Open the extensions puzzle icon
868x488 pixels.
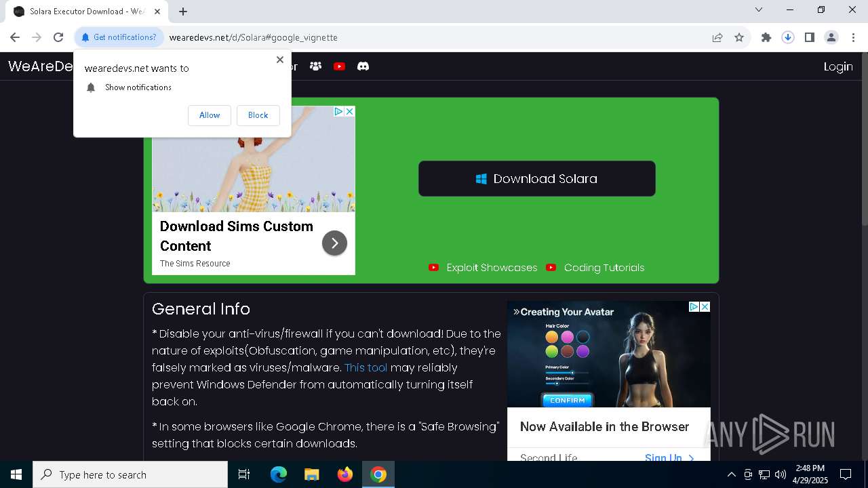(766, 37)
